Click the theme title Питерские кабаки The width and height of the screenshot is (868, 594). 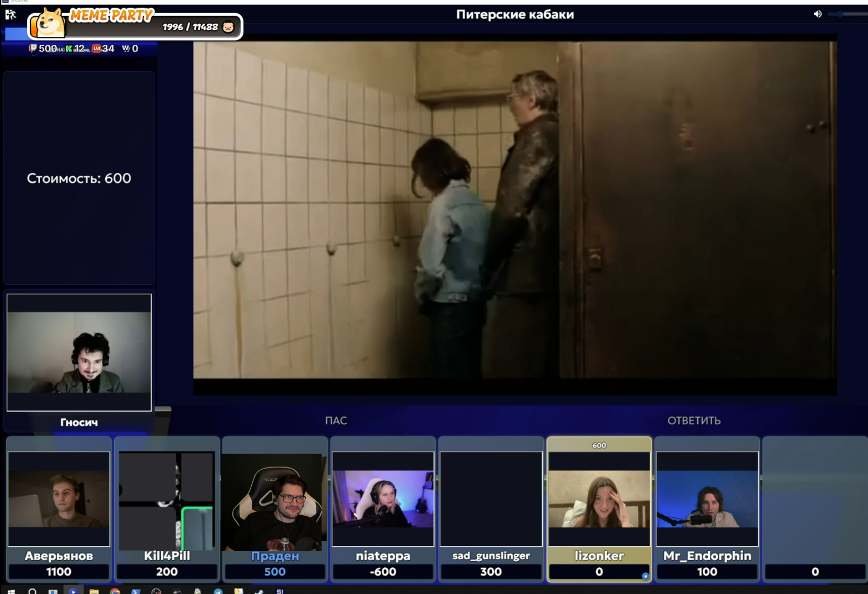pyautogui.click(x=515, y=14)
